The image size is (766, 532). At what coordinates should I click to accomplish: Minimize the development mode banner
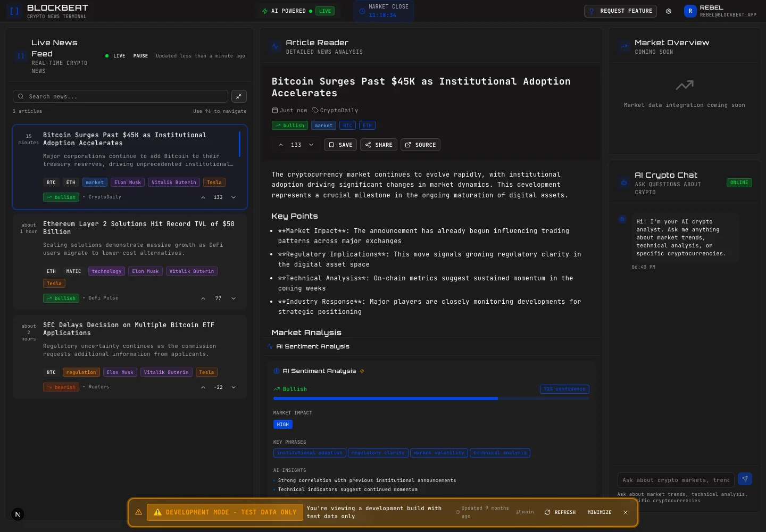point(600,512)
